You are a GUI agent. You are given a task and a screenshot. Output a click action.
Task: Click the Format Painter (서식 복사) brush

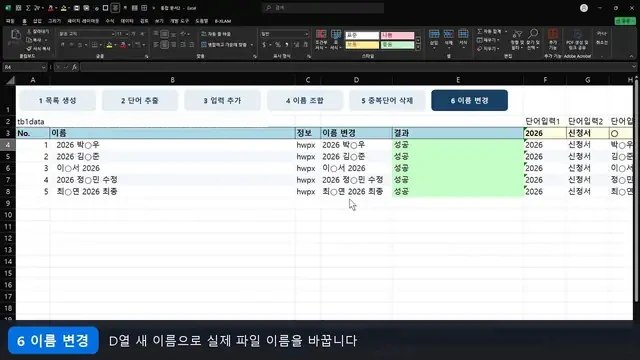tap(29, 49)
